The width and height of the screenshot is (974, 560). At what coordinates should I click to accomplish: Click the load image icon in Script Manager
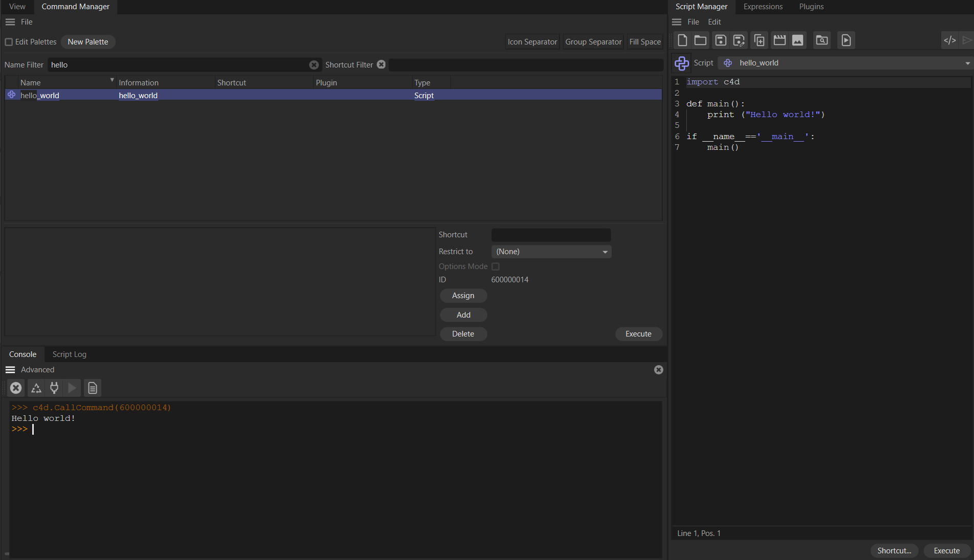click(x=797, y=40)
